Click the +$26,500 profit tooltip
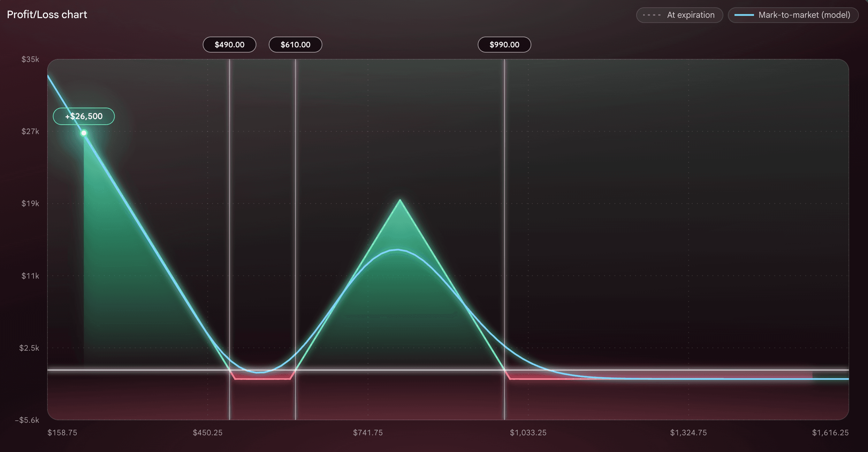 tap(84, 116)
